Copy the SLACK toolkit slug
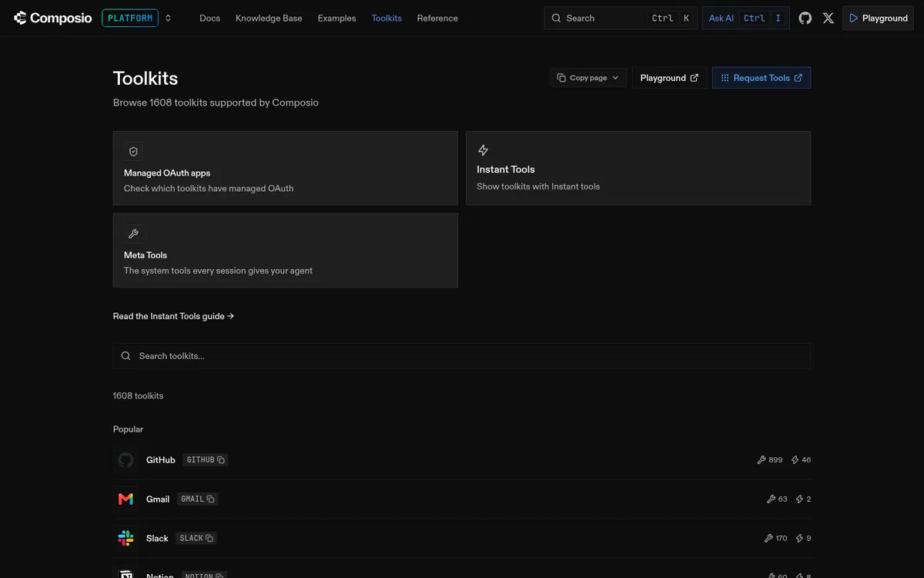The width and height of the screenshot is (924, 578). (x=209, y=539)
